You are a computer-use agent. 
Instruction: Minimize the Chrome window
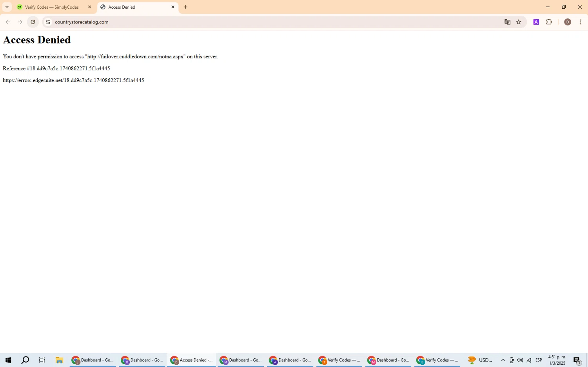548,7
